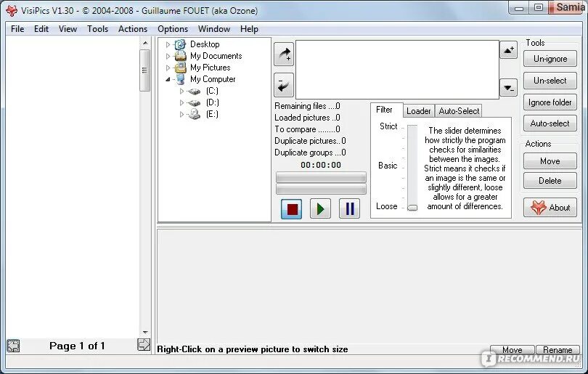This screenshot has height=374, width=588.
Task: Open the Options menu
Action: 173,29
